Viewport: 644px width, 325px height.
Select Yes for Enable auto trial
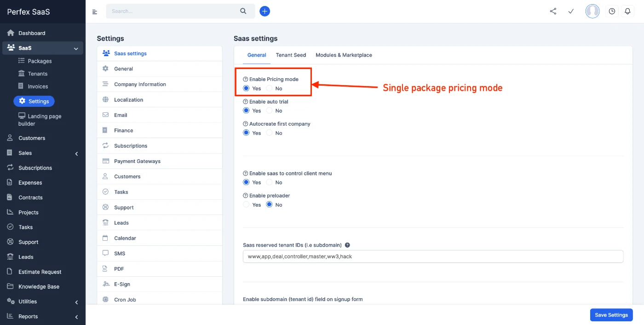click(247, 110)
